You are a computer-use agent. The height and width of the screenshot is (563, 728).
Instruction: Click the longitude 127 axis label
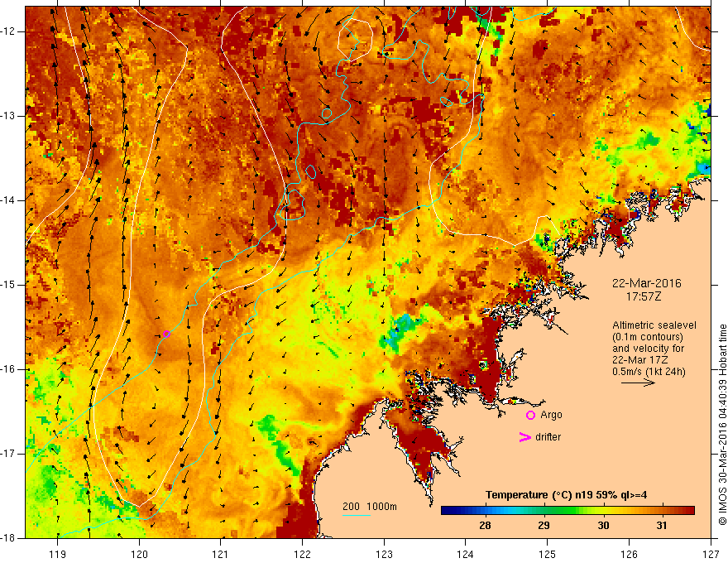click(x=711, y=554)
